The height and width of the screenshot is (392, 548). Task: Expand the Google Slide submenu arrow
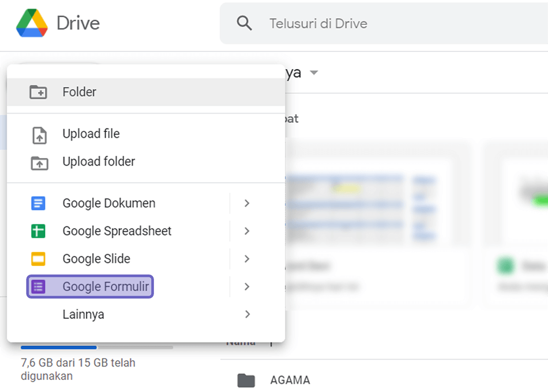point(247,259)
